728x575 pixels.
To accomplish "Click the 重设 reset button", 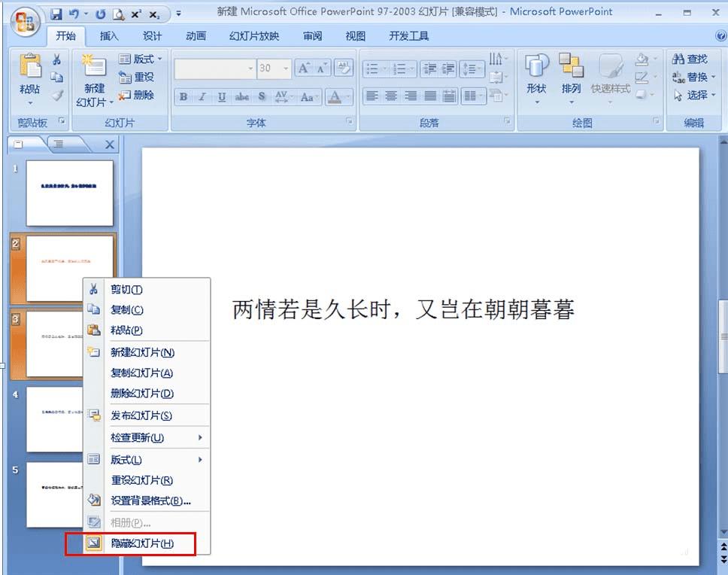I will click(136, 77).
